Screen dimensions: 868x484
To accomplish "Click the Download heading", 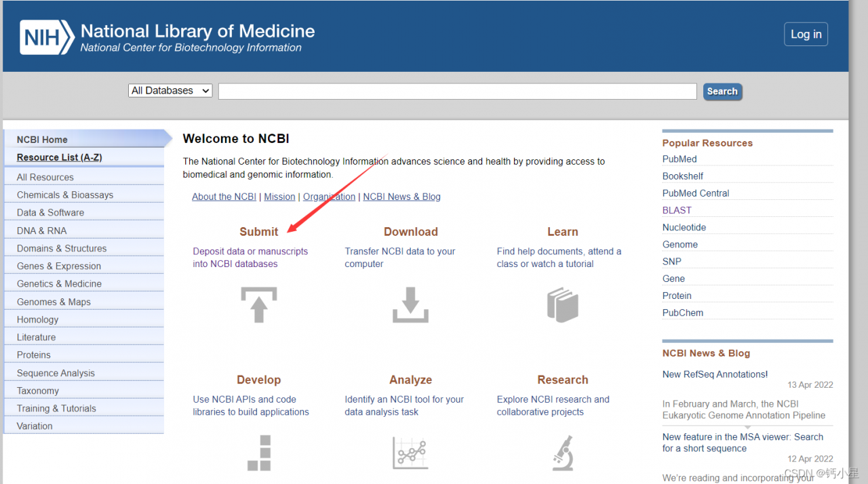I will (411, 232).
